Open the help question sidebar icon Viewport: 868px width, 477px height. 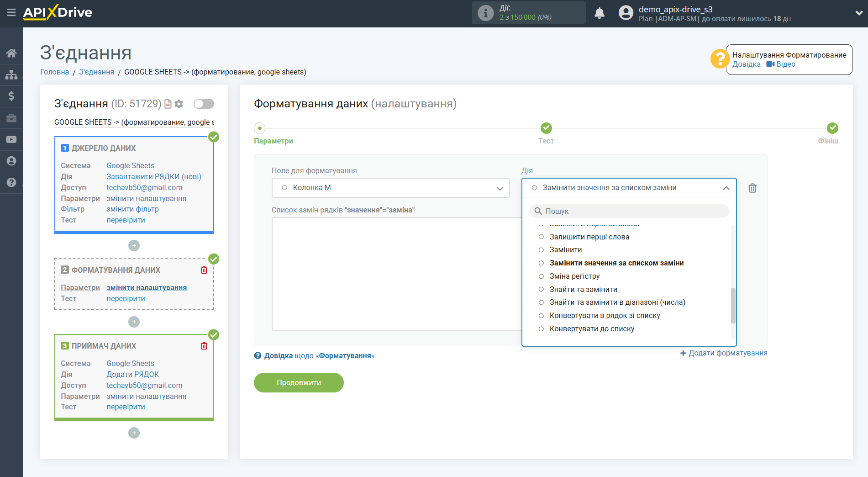11,182
